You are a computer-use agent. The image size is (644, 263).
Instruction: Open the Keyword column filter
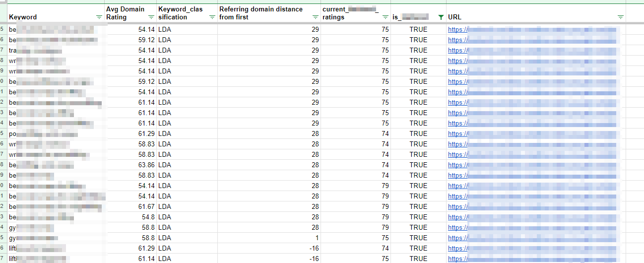99,17
